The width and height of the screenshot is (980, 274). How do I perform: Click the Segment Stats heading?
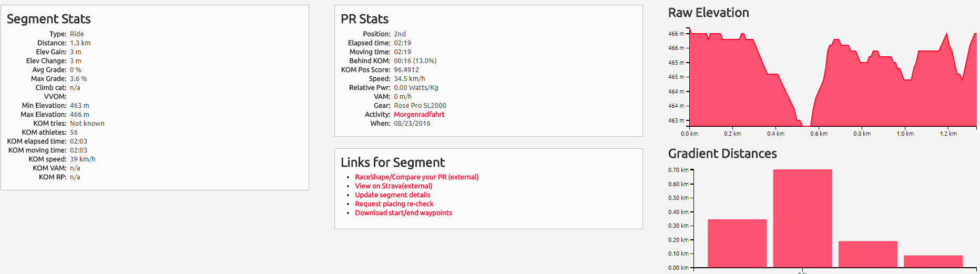pyautogui.click(x=49, y=19)
